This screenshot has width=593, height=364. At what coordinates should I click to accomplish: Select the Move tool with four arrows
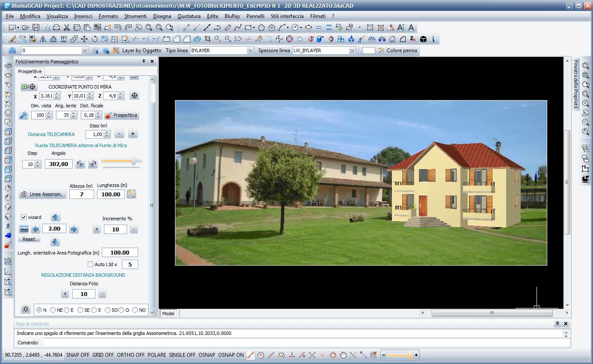84,39
